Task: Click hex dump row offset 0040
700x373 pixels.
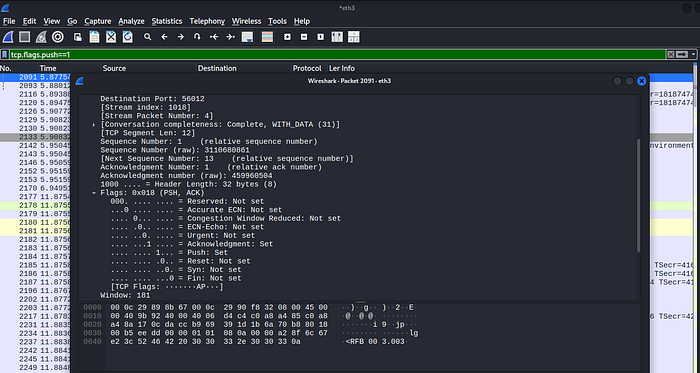Action: [x=92, y=341]
